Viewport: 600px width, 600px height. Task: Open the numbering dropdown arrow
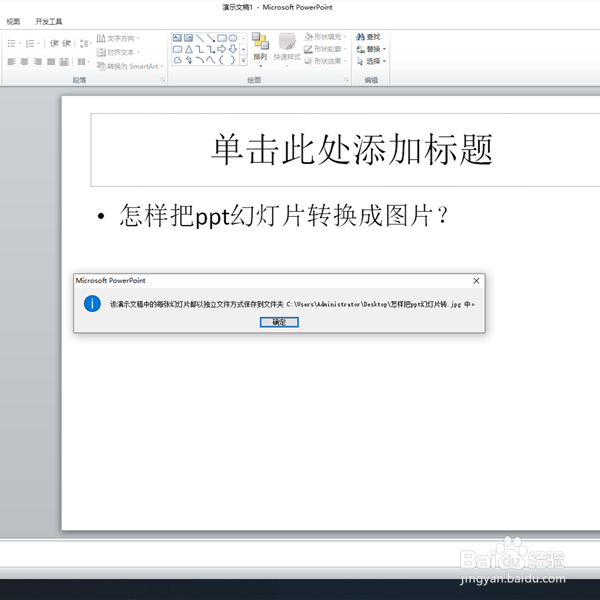(x=39, y=43)
